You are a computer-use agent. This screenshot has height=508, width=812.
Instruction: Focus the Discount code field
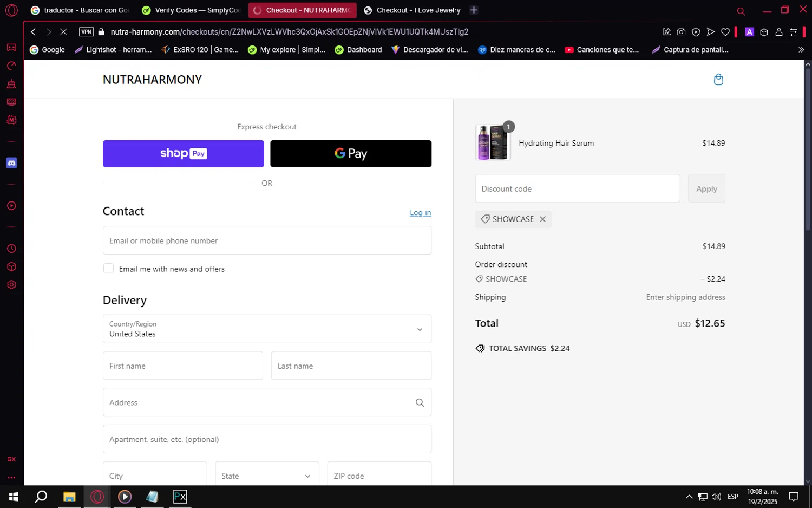[578, 188]
